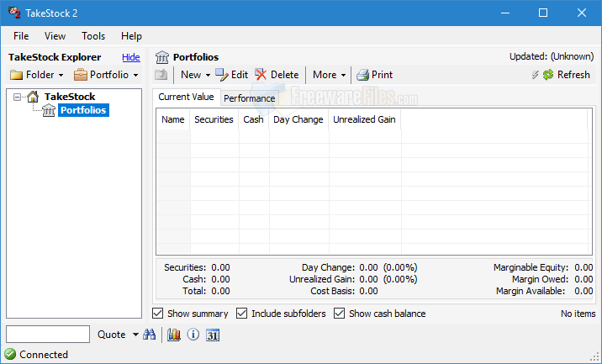The image size is (602, 364).
Task: Click the green Connected status icon
Action: click(x=10, y=354)
